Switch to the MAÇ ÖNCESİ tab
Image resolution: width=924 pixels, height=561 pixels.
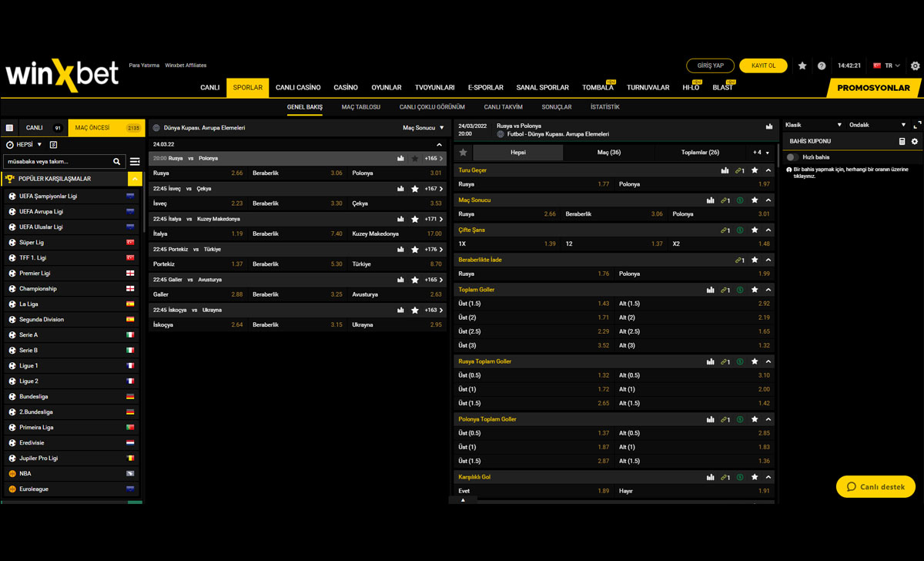coord(106,128)
